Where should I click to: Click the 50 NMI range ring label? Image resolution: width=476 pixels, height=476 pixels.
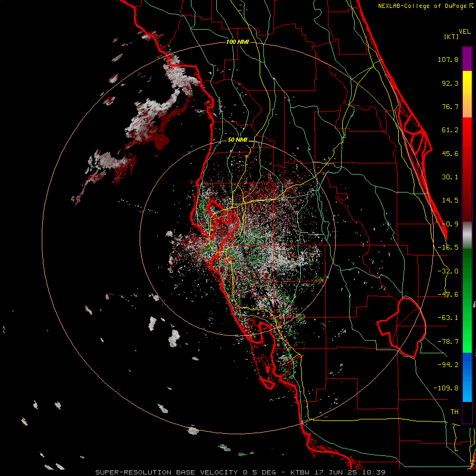coord(237,140)
